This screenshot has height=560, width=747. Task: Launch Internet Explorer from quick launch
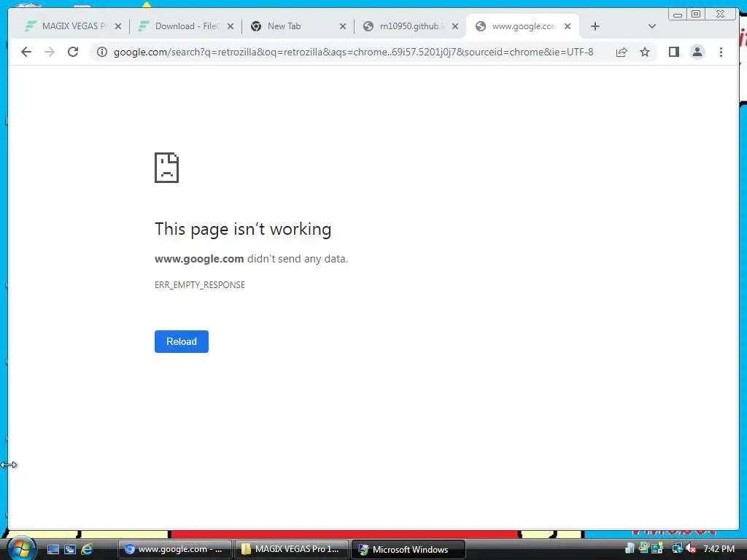click(x=88, y=549)
